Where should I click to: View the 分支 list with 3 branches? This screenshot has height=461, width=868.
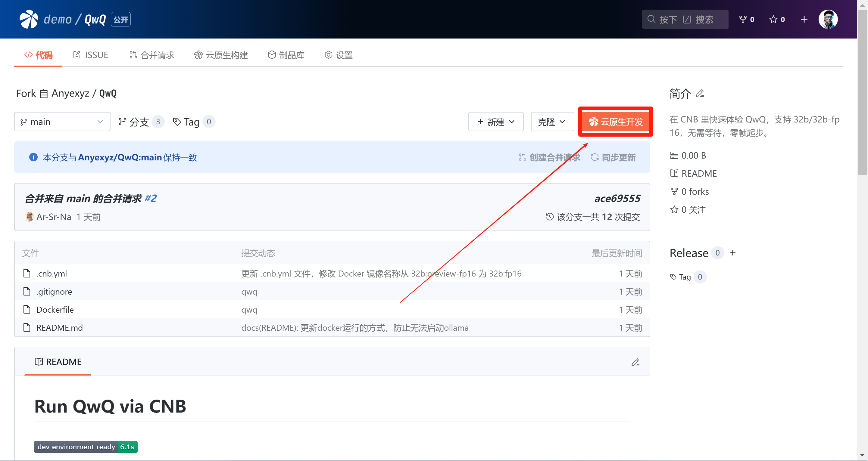[141, 122]
